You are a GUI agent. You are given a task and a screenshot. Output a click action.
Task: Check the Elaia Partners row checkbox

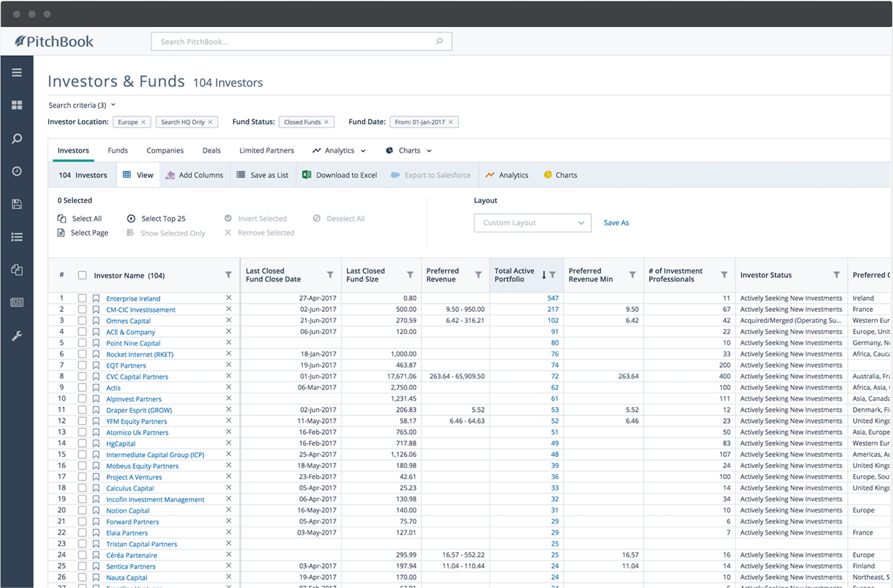coord(82,533)
